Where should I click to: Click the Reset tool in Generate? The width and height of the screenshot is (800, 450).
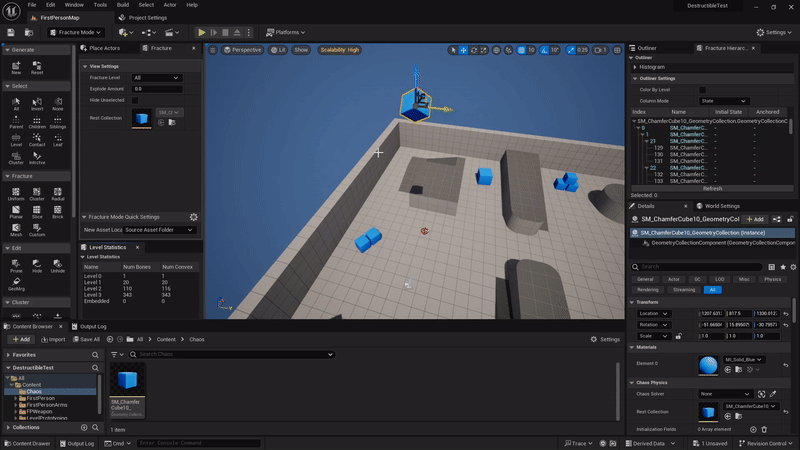pyautogui.click(x=37, y=67)
